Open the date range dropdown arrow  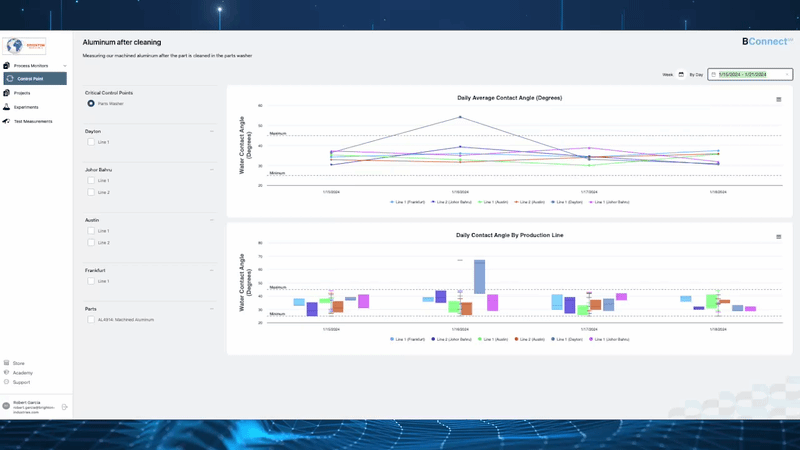pos(787,74)
